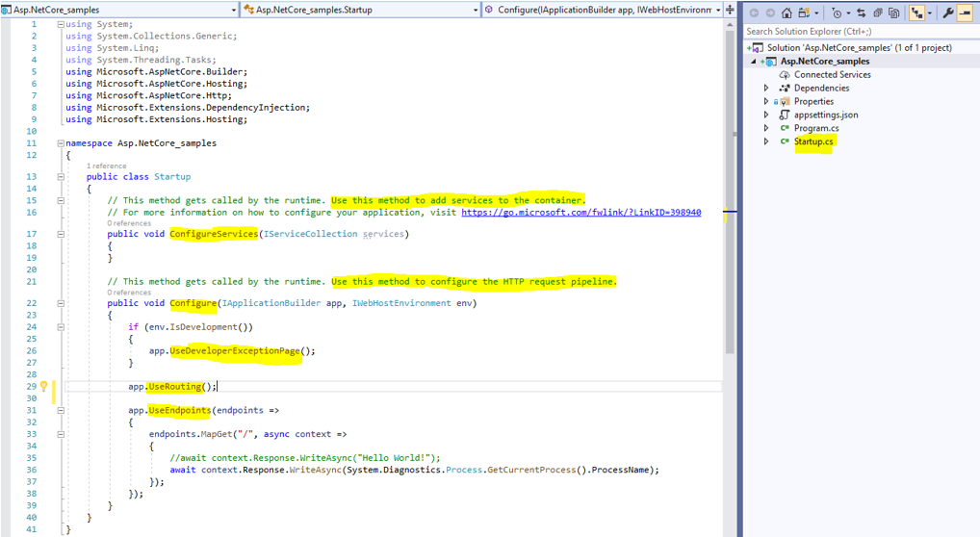This screenshot has height=537, width=980.
Task: Collapse the namespace block at line 11
Action: (61, 143)
